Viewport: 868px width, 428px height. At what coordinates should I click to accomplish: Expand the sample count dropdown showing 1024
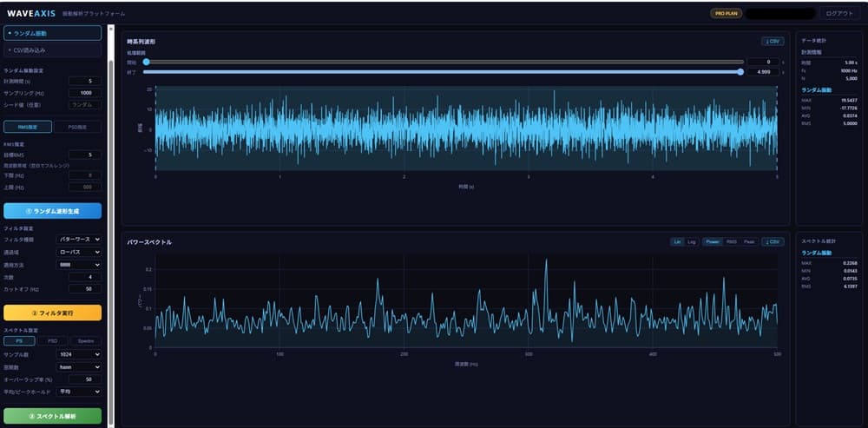tap(79, 354)
